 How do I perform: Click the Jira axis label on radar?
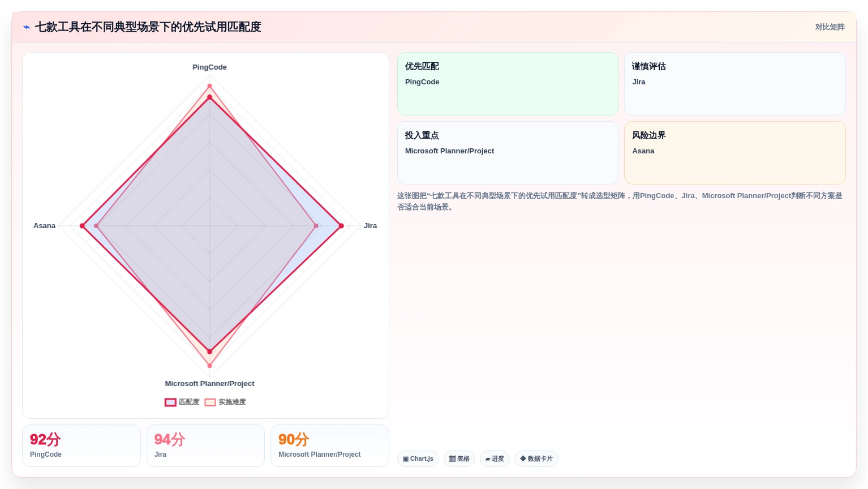(x=370, y=226)
